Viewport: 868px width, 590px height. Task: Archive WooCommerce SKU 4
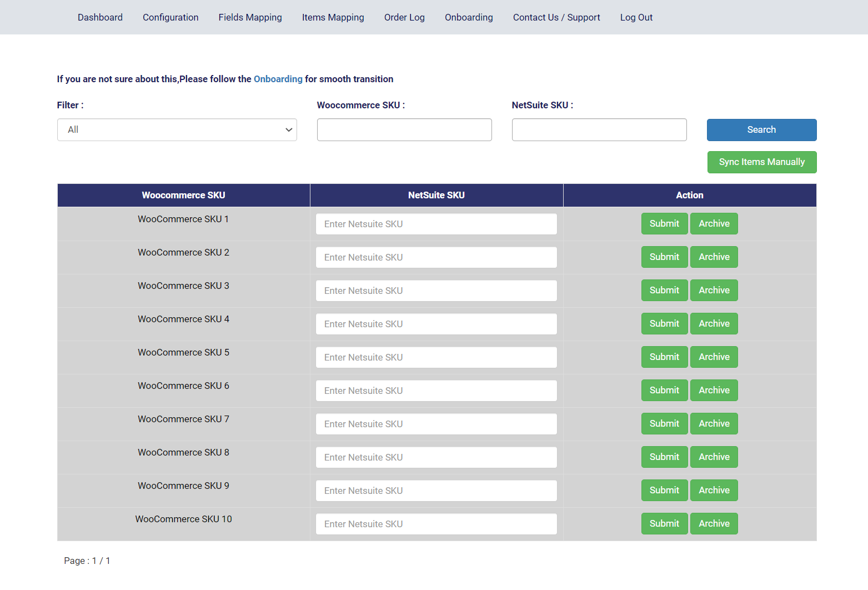714,323
